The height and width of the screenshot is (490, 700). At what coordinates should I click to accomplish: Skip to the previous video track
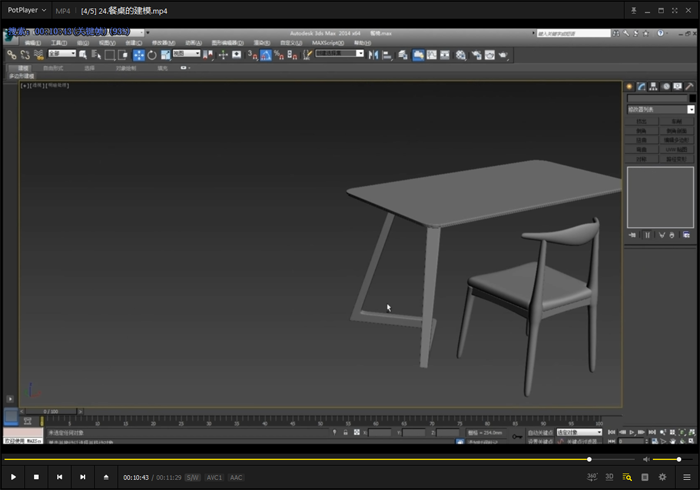59,477
